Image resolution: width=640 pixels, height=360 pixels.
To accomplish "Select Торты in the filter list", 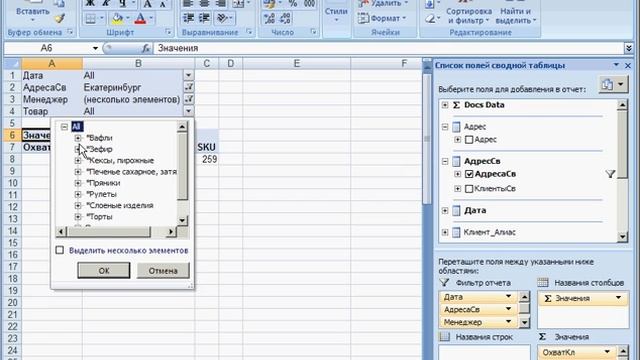I will click(x=99, y=217).
